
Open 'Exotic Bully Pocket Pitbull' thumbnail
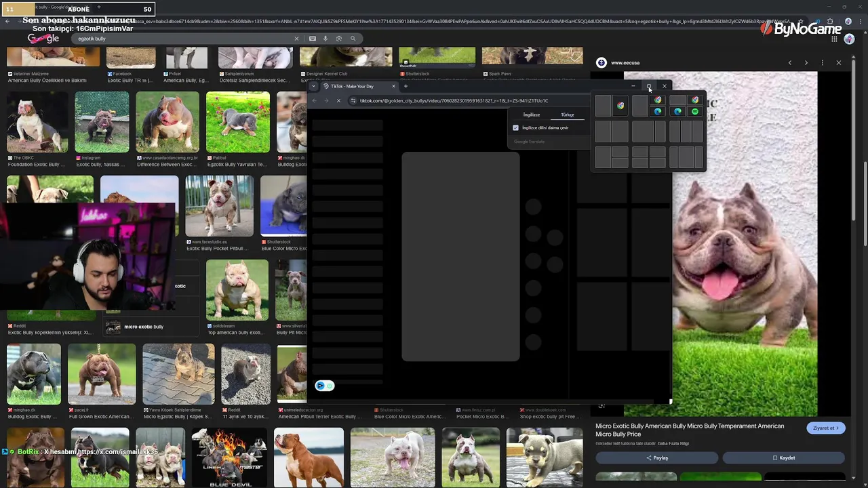click(218, 206)
